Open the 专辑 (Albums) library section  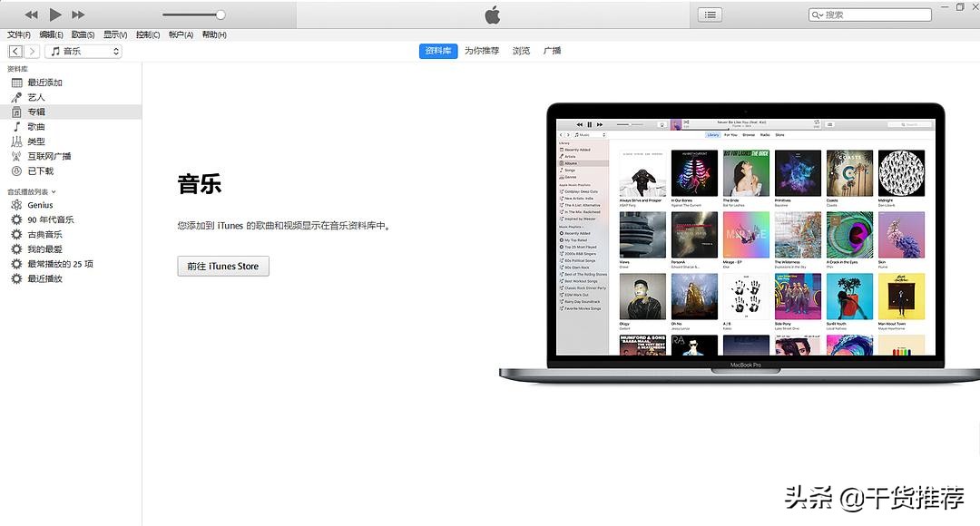point(41,111)
